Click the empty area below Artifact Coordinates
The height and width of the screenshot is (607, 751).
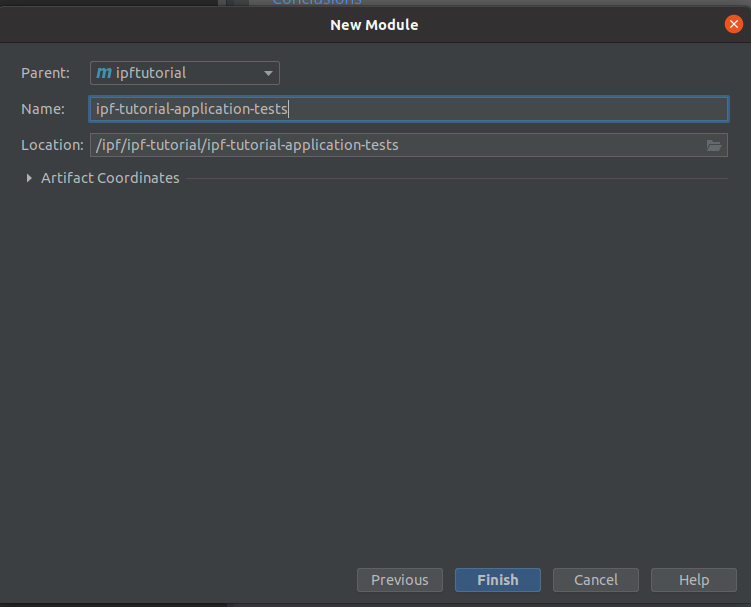point(375,370)
